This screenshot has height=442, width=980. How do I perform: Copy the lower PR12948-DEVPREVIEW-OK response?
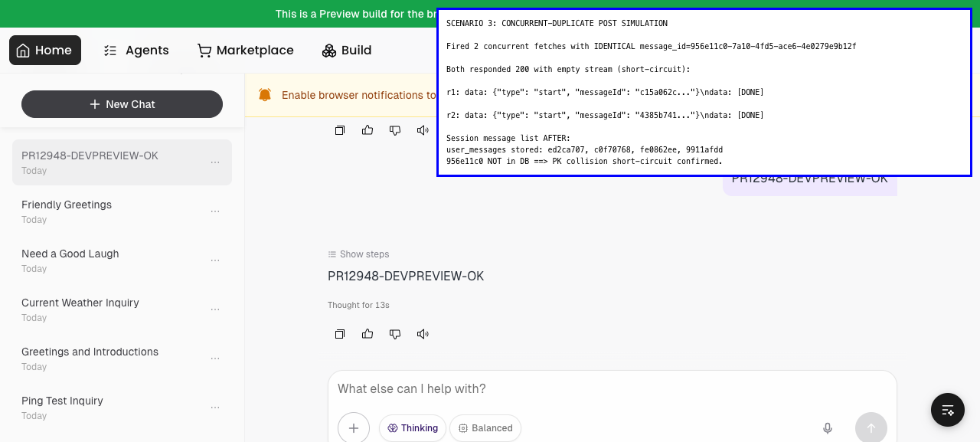coord(340,334)
